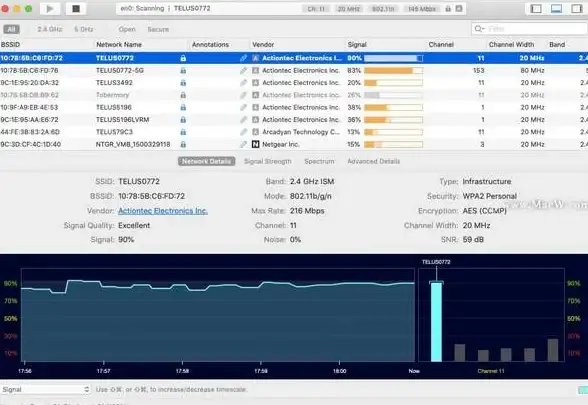Sort by Signal column header
This screenshot has width=588, height=405.
coord(357,45)
